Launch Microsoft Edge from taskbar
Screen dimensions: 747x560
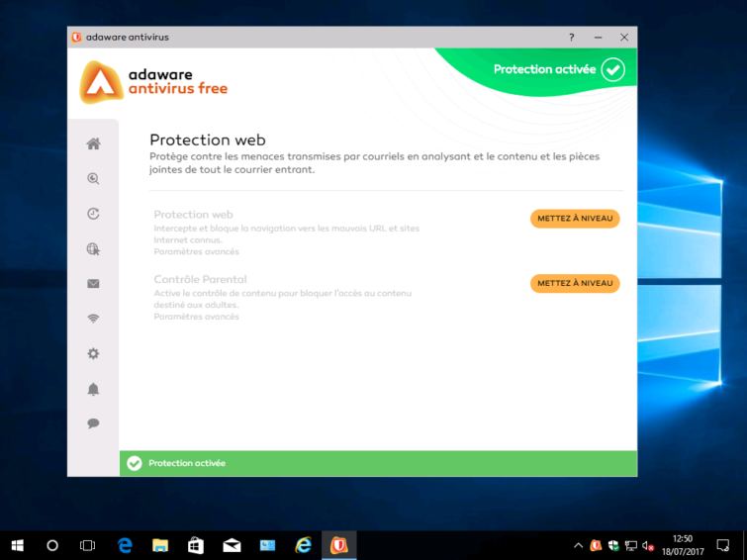pos(125,545)
